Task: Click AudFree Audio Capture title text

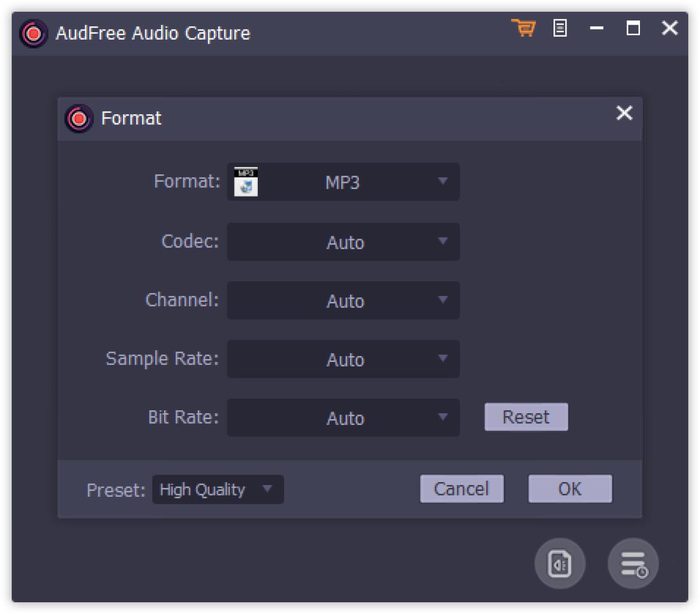Action: [154, 33]
